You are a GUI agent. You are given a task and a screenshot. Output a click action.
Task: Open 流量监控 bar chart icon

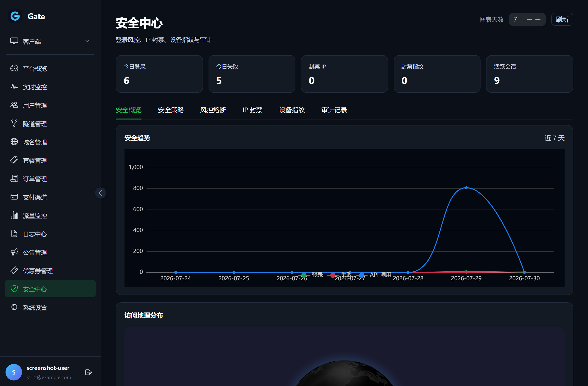pyautogui.click(x=14, y=215)
